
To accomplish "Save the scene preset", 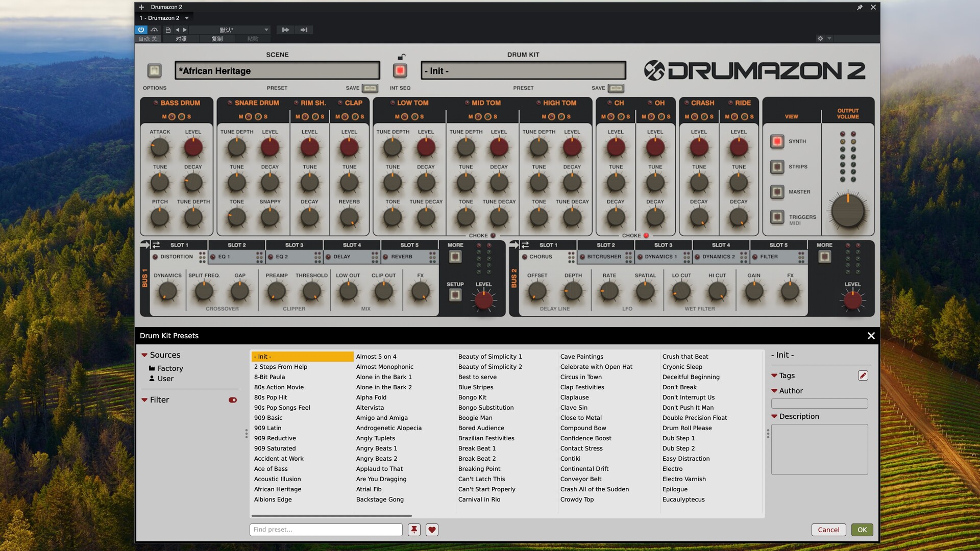I will click(370, 88).
